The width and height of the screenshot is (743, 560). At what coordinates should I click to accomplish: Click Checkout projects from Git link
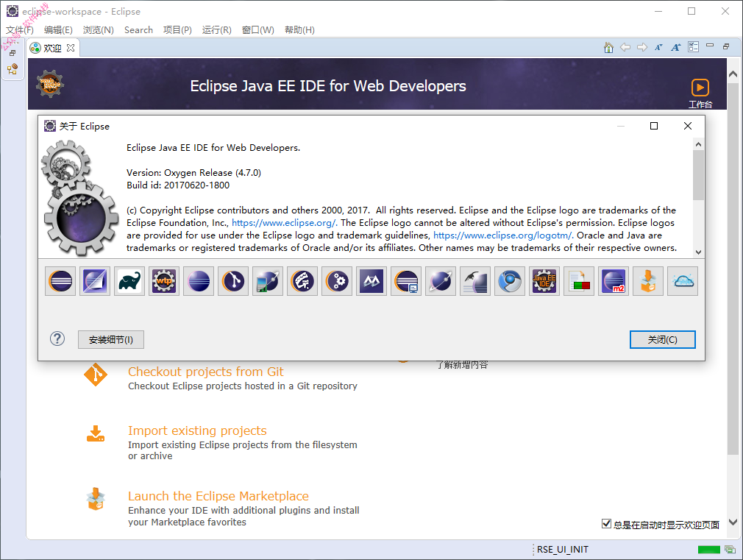tap(206, 372)
